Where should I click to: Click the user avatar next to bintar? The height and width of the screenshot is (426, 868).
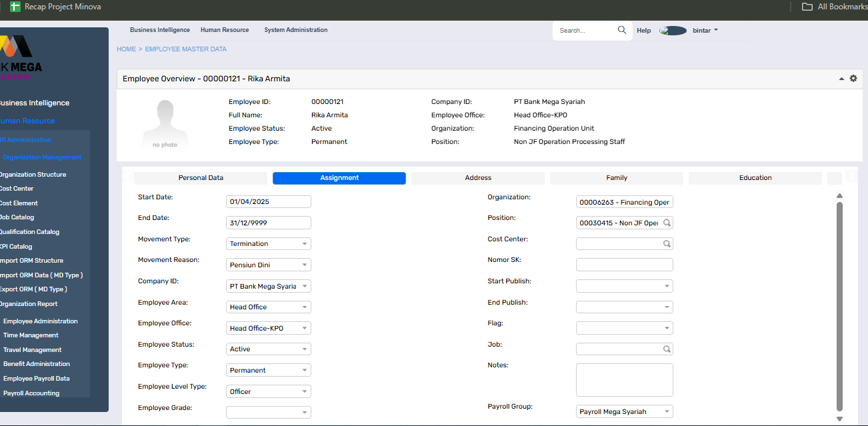point(673,31)
